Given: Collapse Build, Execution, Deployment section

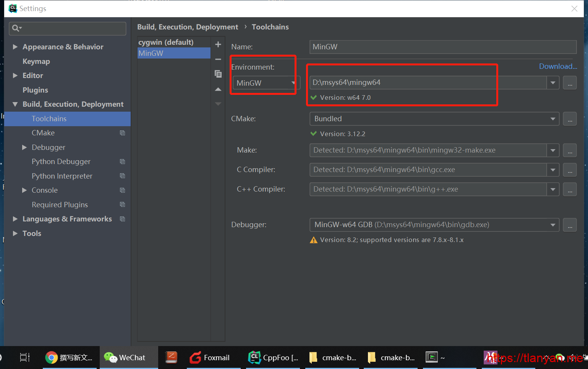Looking at the screenshot, I should click(x=15, y=104).
